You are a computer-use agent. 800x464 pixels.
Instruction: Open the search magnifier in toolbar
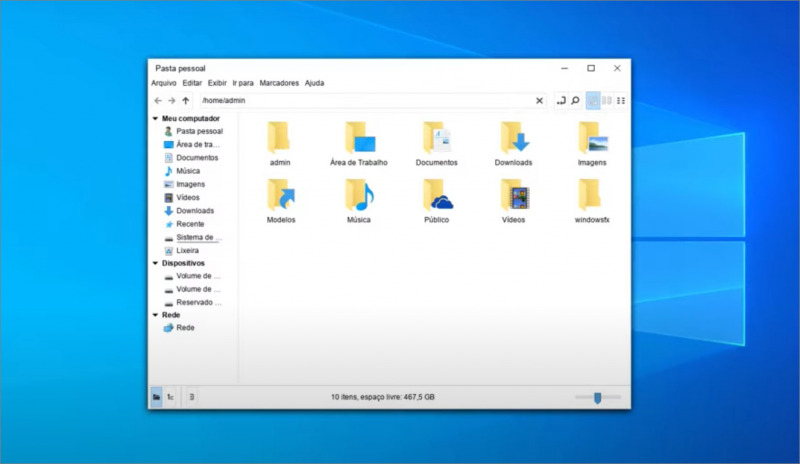576,101
